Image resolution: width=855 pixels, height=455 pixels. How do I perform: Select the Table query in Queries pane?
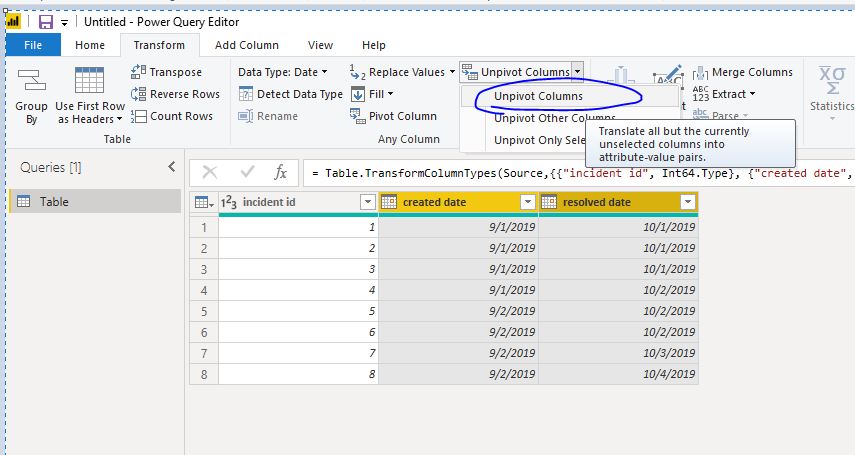[x=95, y=201]
